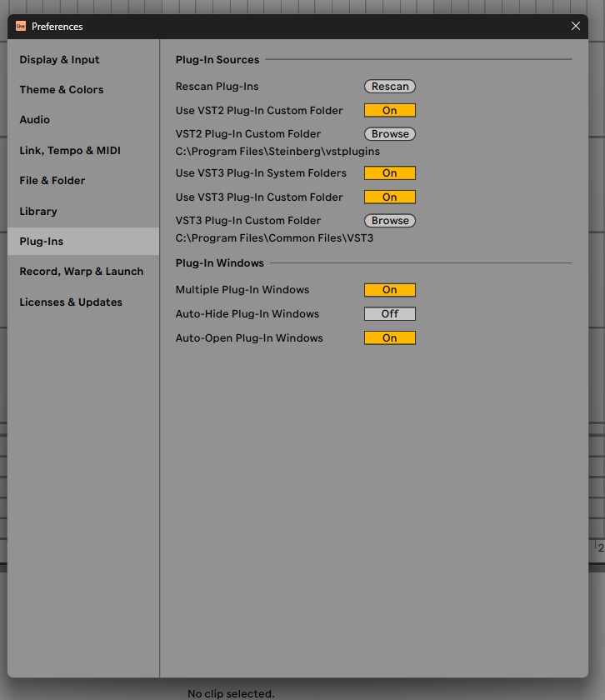The image size is (605, 700).
Task: Click the Common Files\VST3 path text
Action: pyautogui.click(x=274, y=238)
